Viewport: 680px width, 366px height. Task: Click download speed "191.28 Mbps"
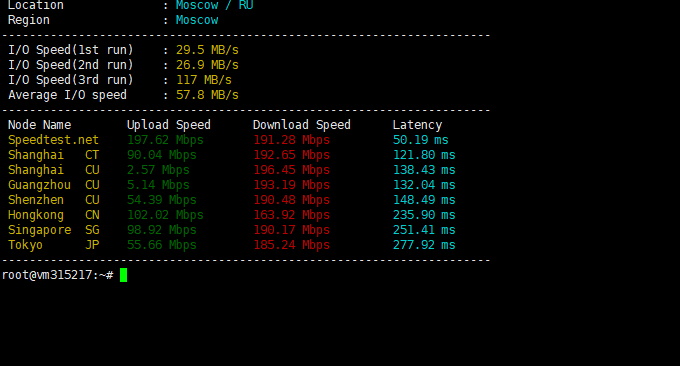click(291, 140)
